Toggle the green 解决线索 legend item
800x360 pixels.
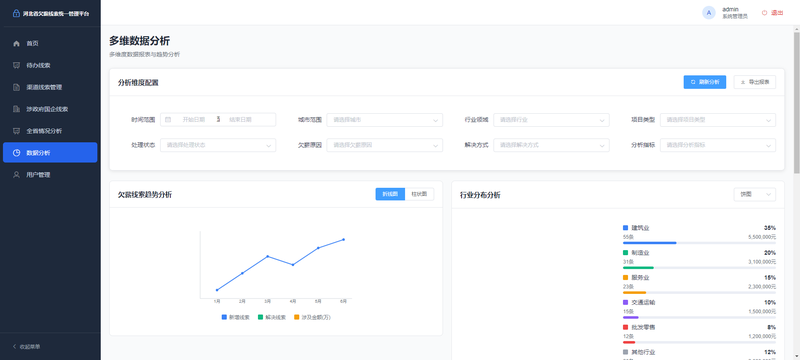(x=272, y=317)
